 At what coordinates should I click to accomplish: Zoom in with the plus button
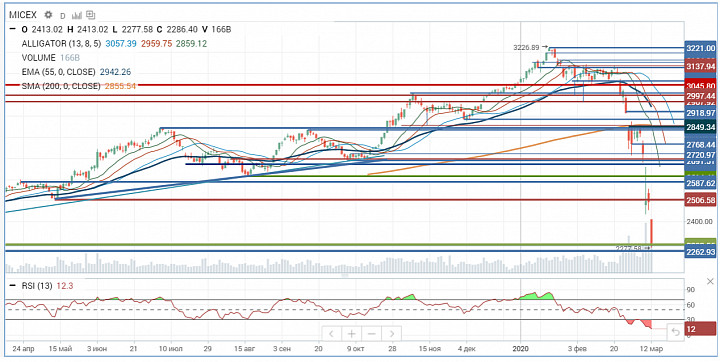pos(351,334)
